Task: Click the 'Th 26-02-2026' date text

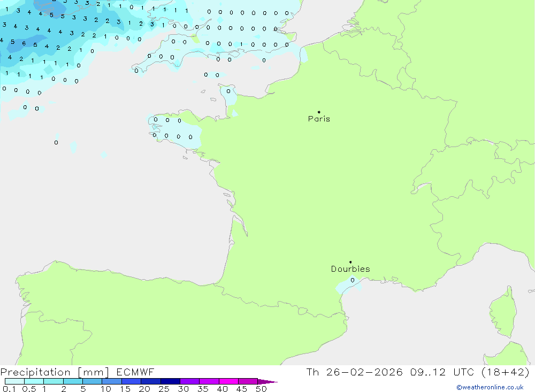Action: pyautogui.click(x=354, y=372)
